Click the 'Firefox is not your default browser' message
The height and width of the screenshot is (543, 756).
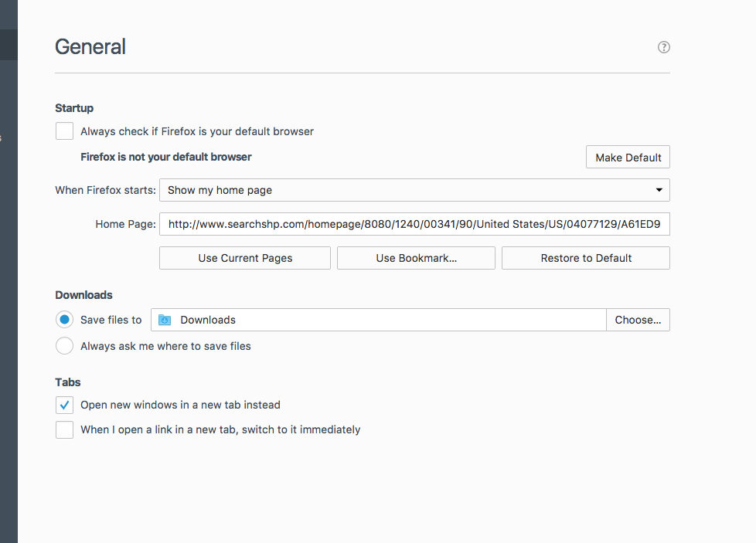[166, 157]
